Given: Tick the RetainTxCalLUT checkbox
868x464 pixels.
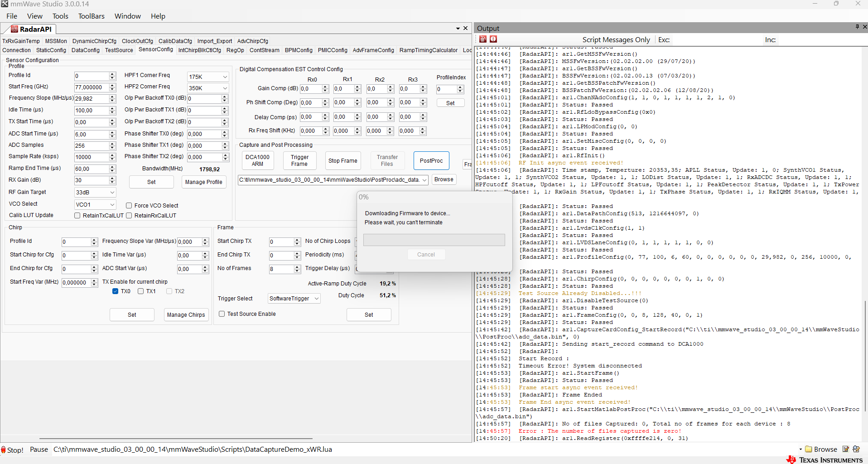Looking at the screenshot, I should (77, 216).
